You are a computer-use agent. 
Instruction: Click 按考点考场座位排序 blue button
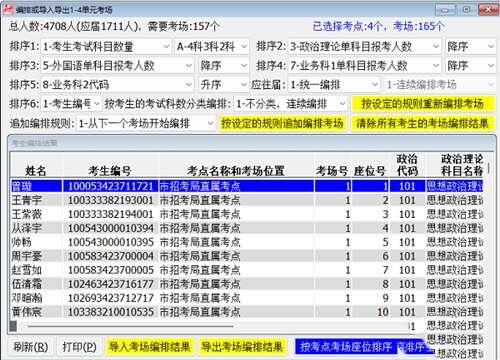[346, 347]
